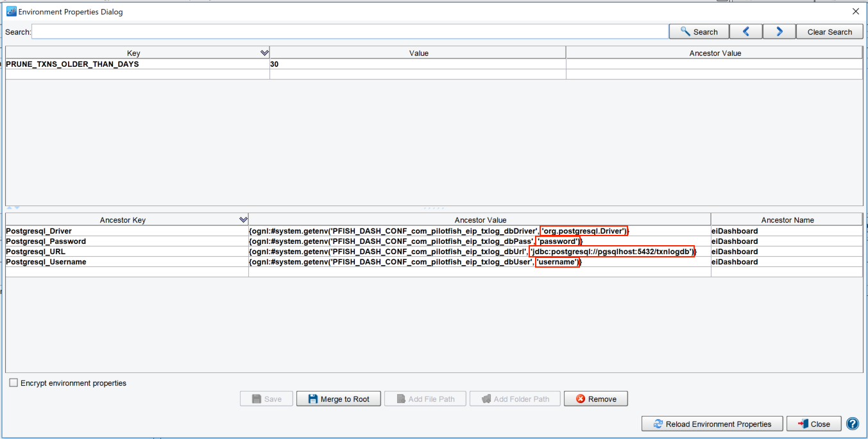Click the Search button with magnifier icon
Screen dimensions: 868x439
pyautogui.click(x=699, y=31)
